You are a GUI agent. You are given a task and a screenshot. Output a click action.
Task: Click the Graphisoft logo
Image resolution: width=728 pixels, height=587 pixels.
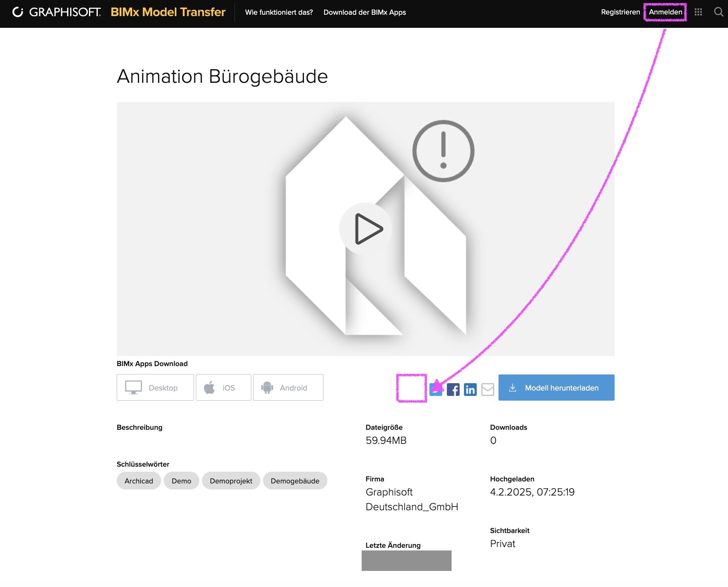coord(56,12)
